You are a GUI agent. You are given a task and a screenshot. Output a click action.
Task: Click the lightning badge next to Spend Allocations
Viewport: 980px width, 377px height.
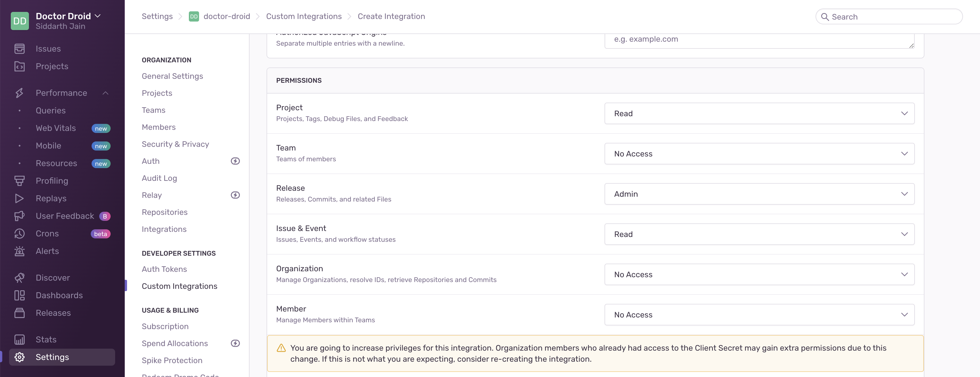point(235,343)
